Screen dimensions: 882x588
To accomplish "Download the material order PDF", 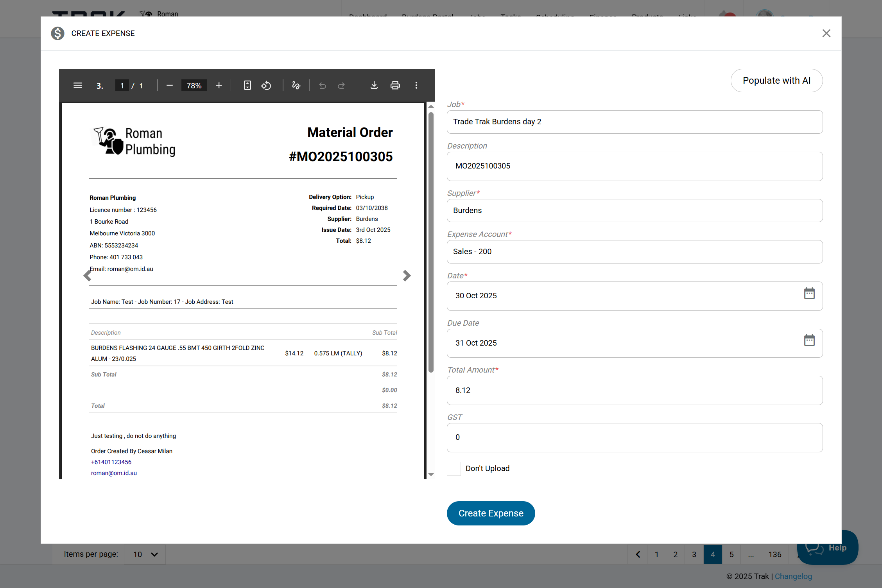I will point(374,85).
